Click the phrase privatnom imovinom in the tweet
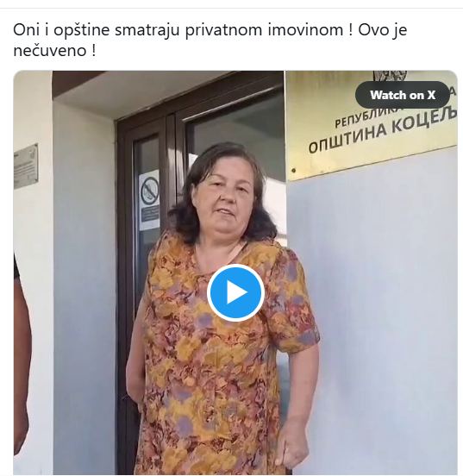This screenshot has height=476, width=463. (x=264, y=30)
